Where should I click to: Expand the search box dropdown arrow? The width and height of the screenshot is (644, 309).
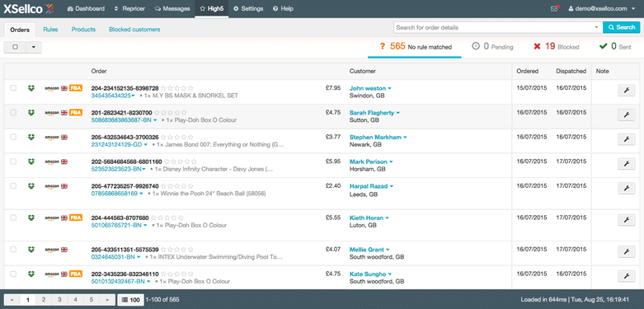click(x=596, y=27)
